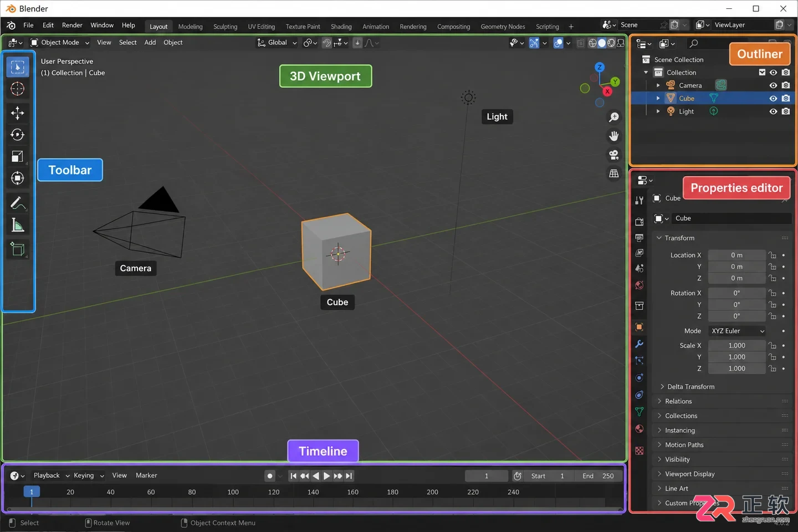Image resolution: width=798 pixels, height=532 pixels.
Task: Jump to timeline start frame
Action: click(x=293, y=476)
